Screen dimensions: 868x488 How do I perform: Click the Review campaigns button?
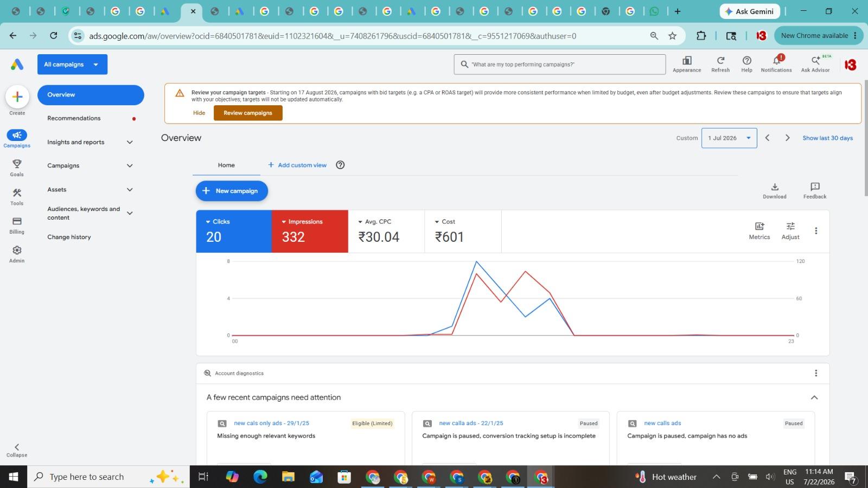tap(248, 113)
